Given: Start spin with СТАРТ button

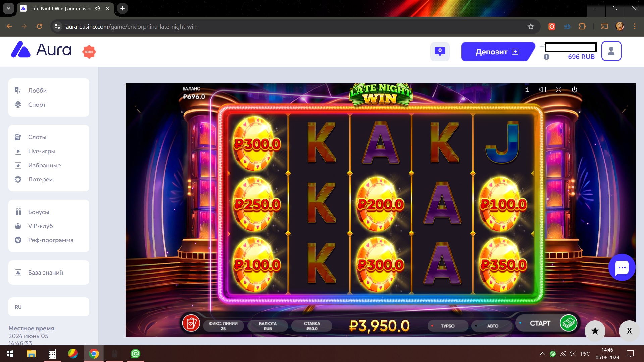Looking at the screenshot, I should pos(540,323).
